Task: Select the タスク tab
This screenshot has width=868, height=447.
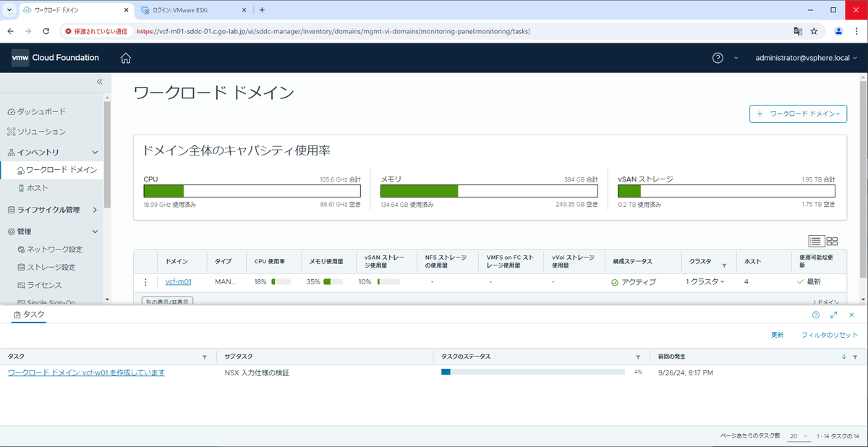Action: click(29, 315)
